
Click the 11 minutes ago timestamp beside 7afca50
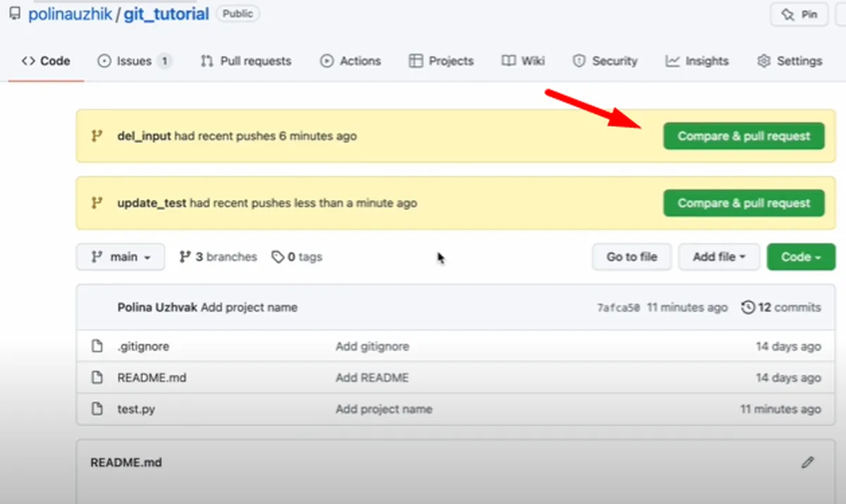pos(687,307)
